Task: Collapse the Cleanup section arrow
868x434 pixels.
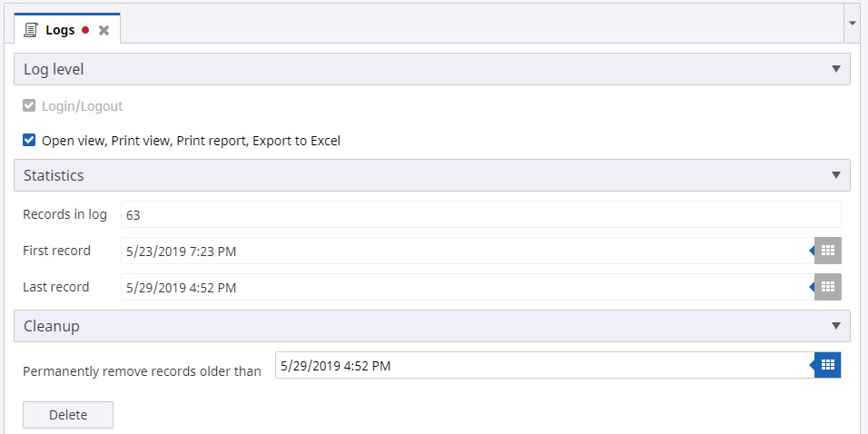Action: 836,326
